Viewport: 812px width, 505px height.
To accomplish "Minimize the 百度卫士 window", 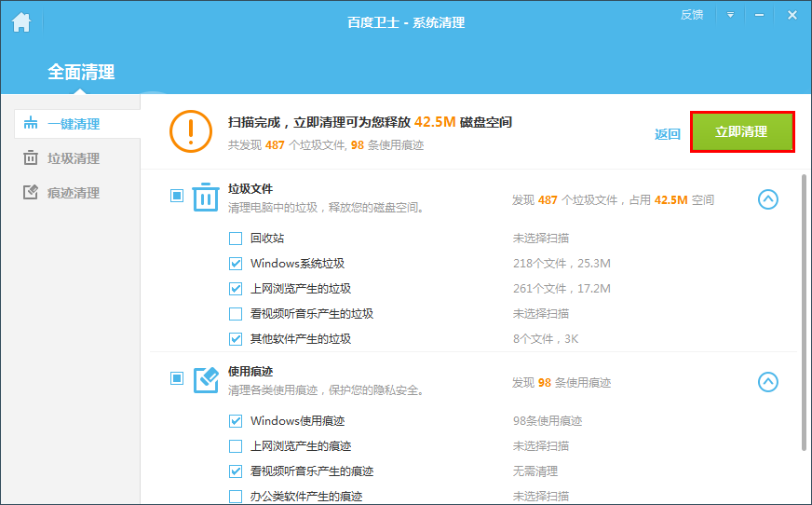I will (x=759, y=15).
